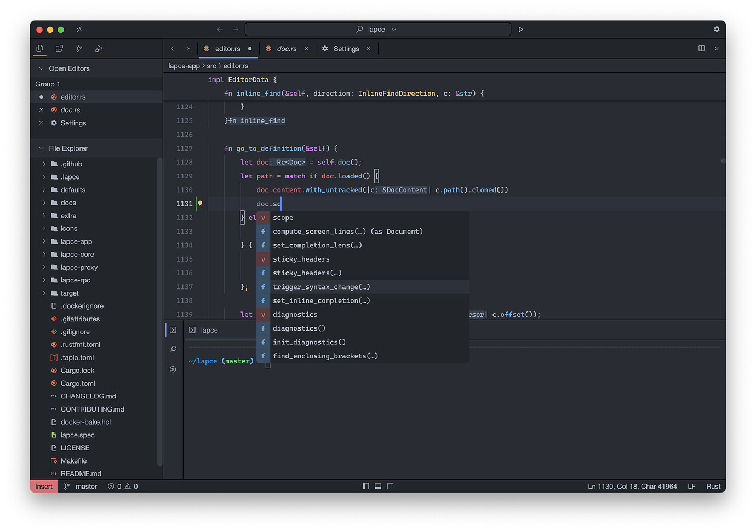Select trigger_syntax_change completion suggestion

tap(321, 287)
